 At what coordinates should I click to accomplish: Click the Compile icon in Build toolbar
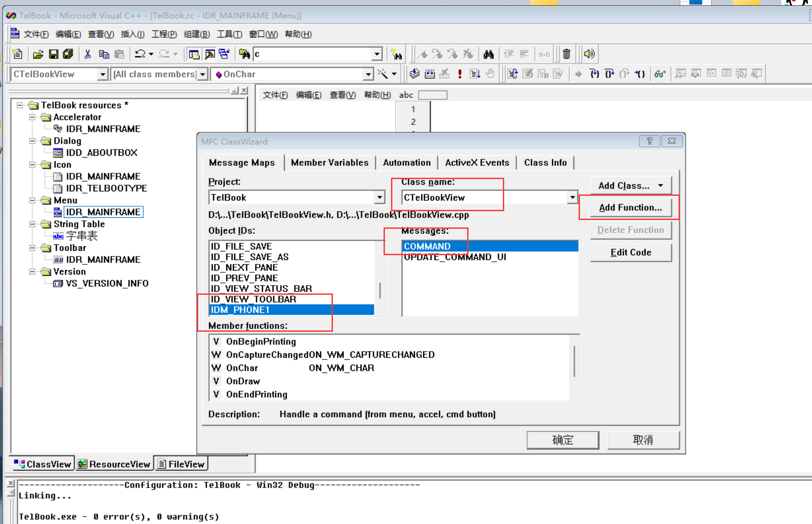[414, 73]
